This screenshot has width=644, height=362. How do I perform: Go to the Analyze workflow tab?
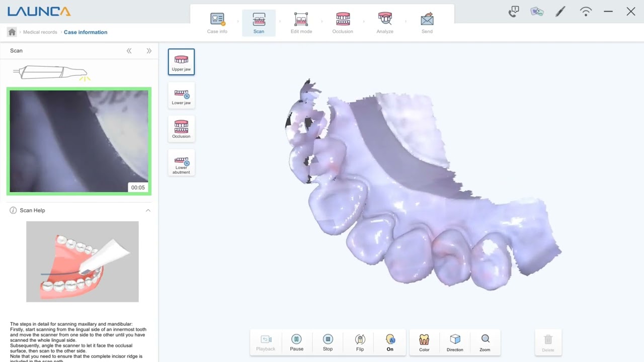point(385,23)
